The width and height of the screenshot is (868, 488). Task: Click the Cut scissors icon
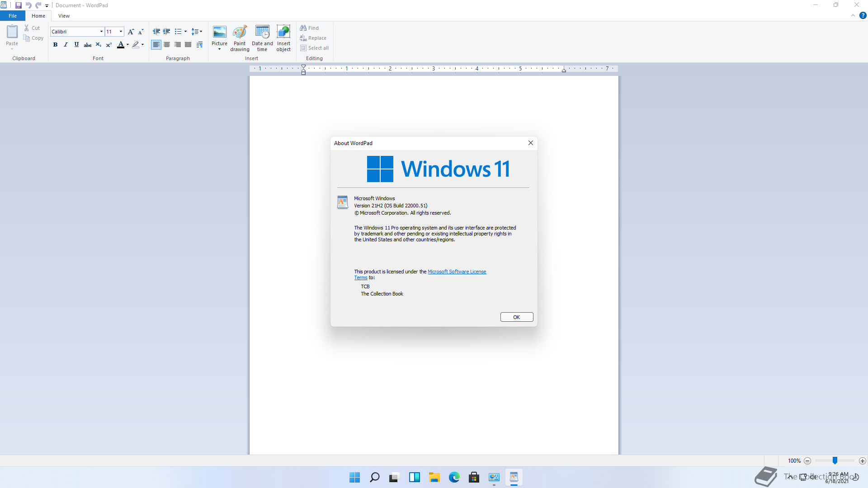(27, 28)
